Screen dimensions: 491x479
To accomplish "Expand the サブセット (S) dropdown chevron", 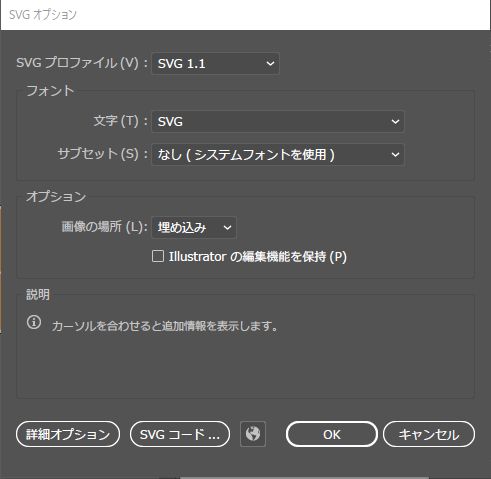I will 395,155.
